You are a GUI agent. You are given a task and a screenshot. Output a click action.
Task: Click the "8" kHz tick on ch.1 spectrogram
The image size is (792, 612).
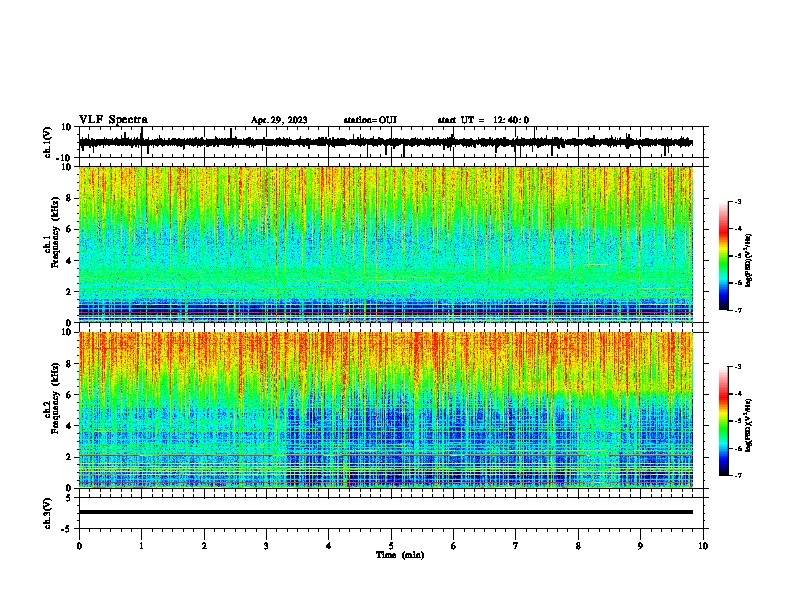click(x=69, y=198)
